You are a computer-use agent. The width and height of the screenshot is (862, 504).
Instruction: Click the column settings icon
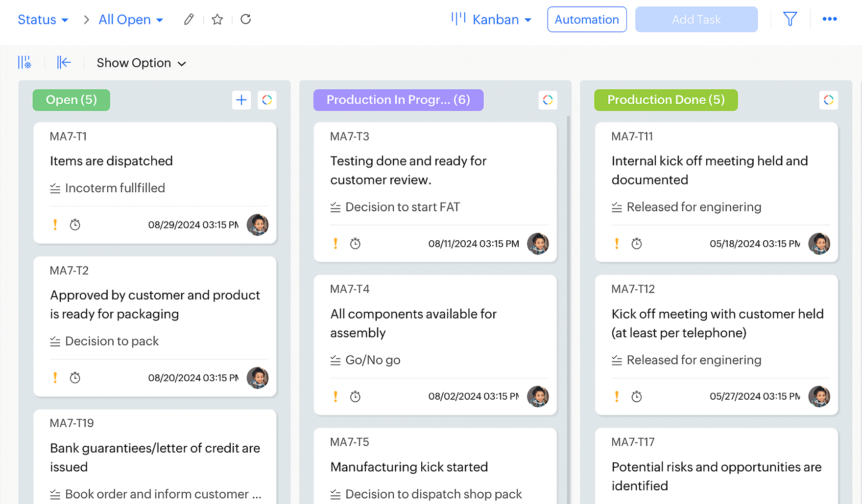[24, 63]
